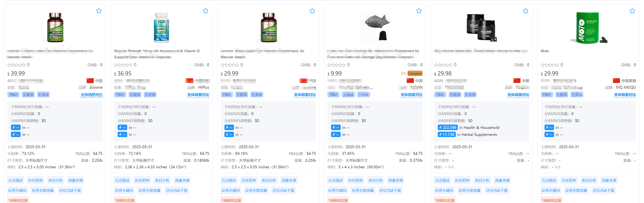Star the $29.99 eye vitamin product
The width and height of the screenshot is (644, 203).
tap(312, 11)
